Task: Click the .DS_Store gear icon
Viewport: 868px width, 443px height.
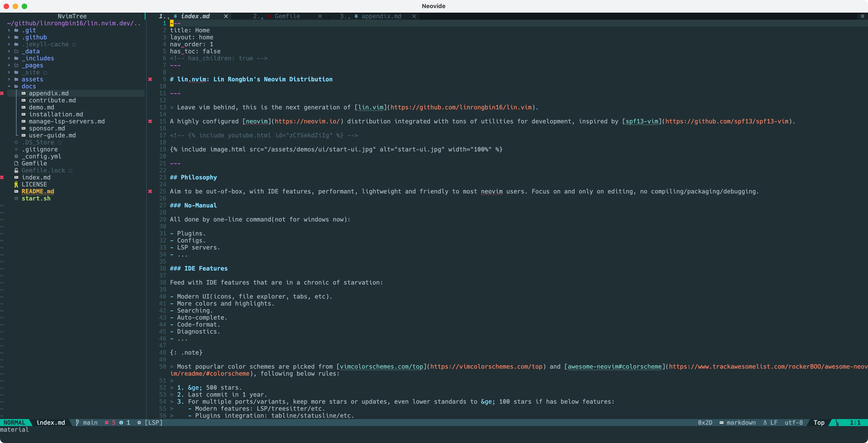Action: pos(16,142)
